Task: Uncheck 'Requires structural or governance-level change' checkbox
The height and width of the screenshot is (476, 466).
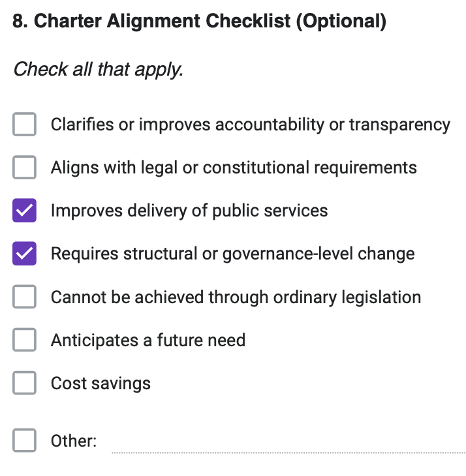Action: click(x=25, y=254)
